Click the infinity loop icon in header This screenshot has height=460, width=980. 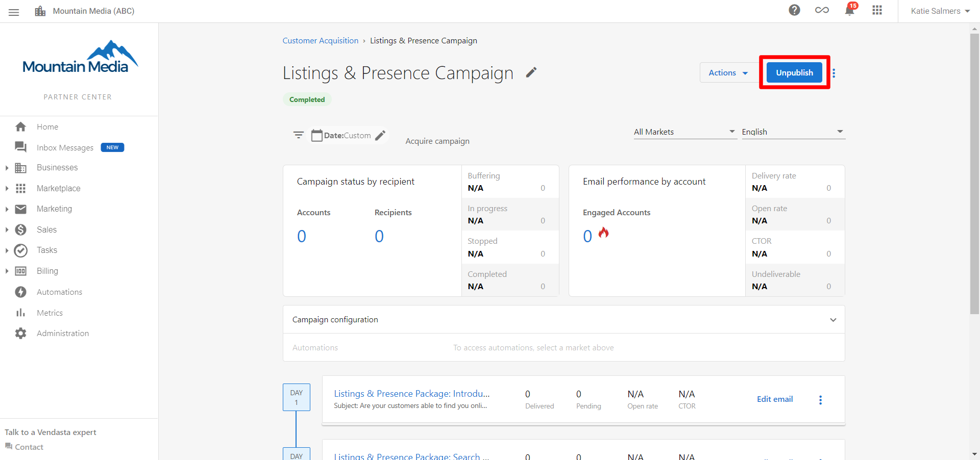[822, 10]
